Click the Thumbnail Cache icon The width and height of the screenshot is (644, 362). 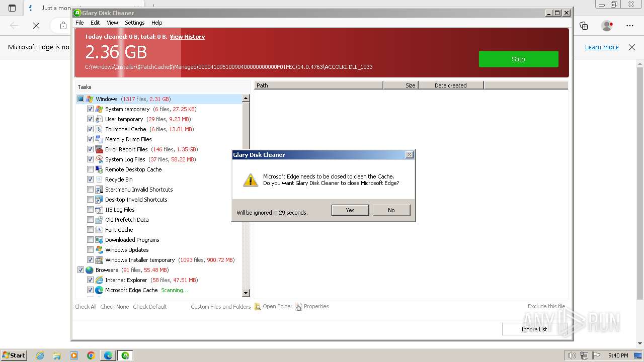pyautogui.click(x=99, y=129)
